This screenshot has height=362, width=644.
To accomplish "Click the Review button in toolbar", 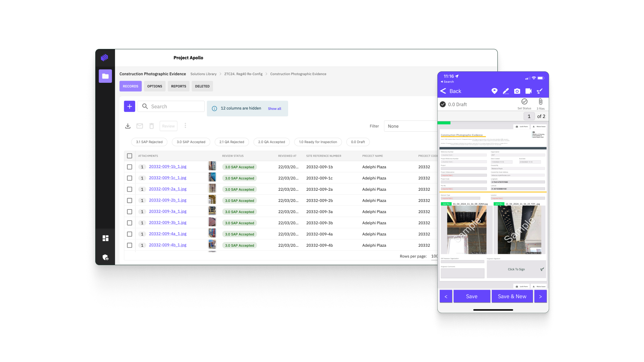I will point(168,126).
